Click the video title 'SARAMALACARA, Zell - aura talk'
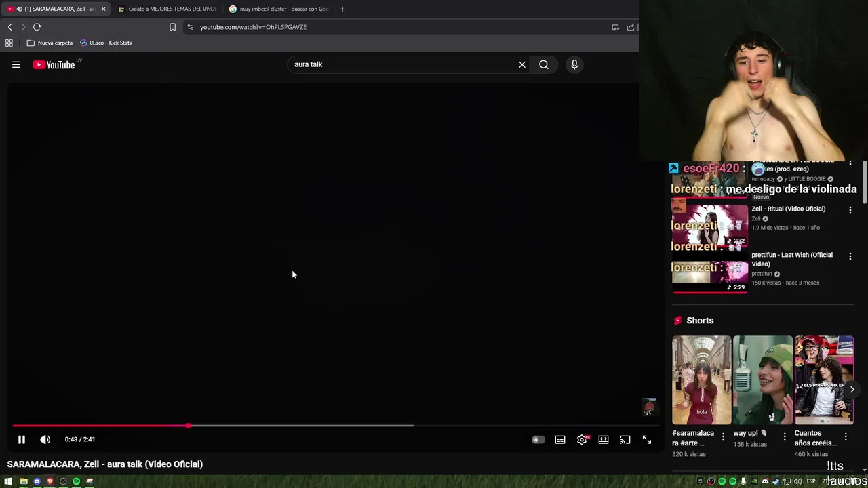Viewport: 868px width, 488px height. 105,464
